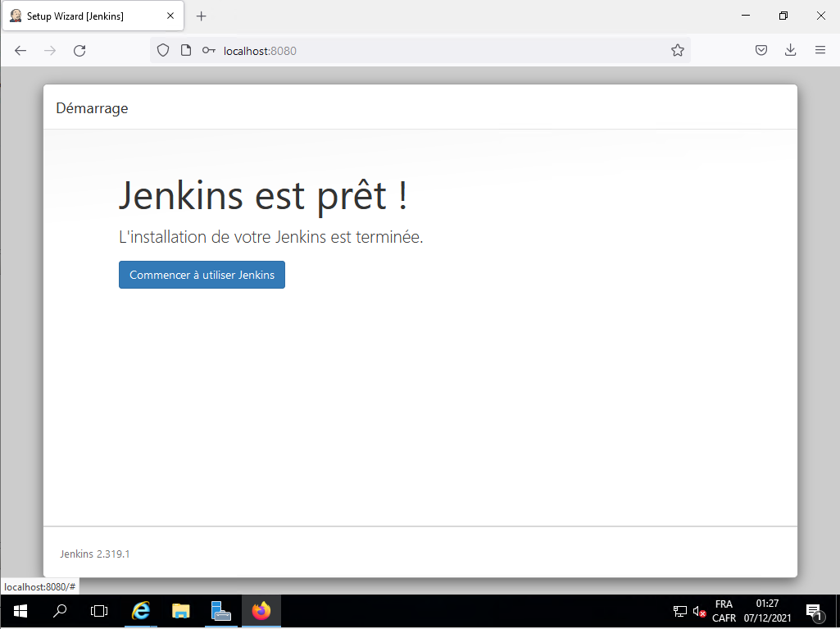Open Windows taskbar search

point(60,611)
